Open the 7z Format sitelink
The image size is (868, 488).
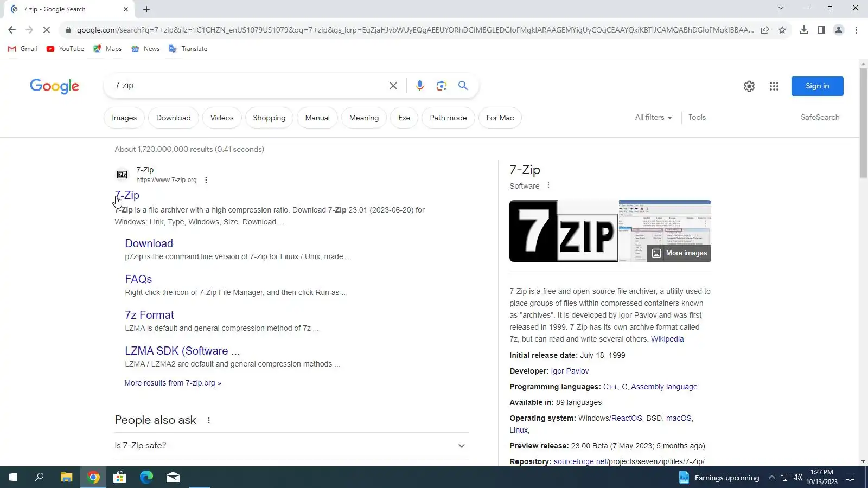click(x=149, y=315)
